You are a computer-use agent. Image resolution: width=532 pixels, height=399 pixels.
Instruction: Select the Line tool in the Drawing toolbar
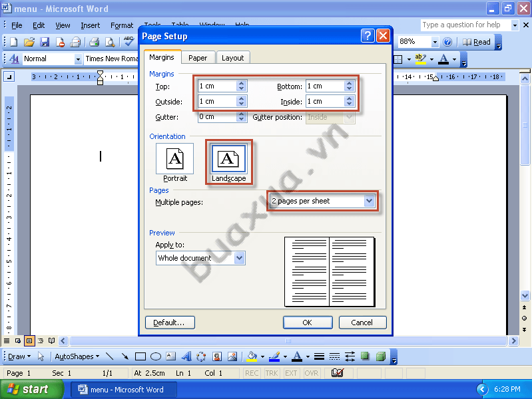point(109,356)
